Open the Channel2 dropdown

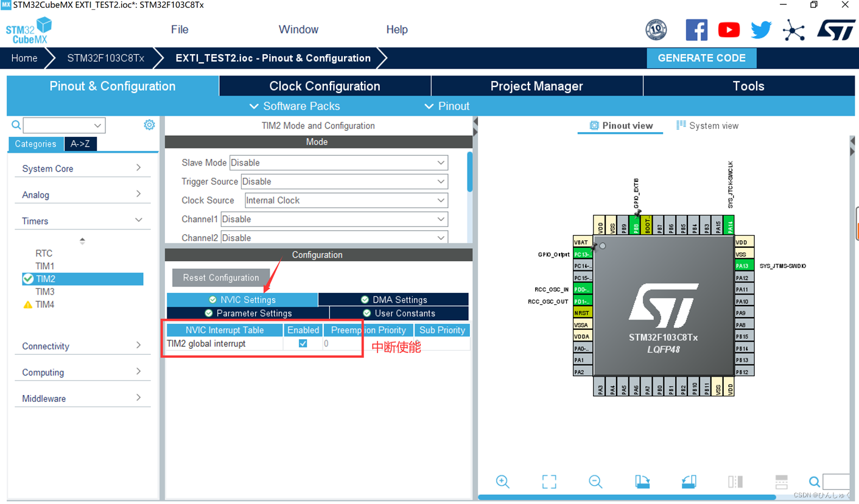[x=334, y=237]
